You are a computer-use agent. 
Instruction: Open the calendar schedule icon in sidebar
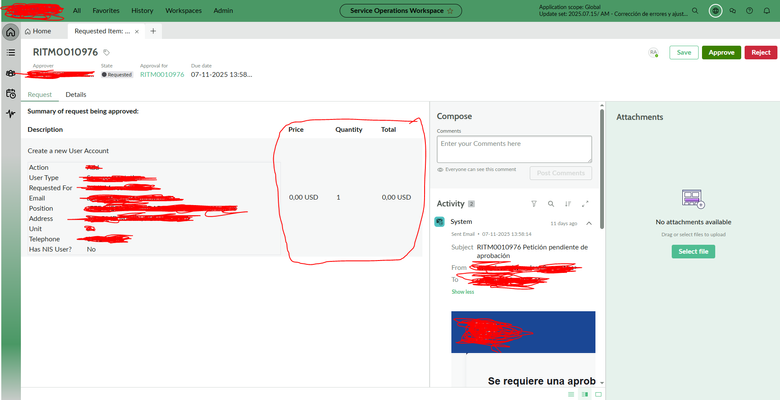(x=10, y=94)
